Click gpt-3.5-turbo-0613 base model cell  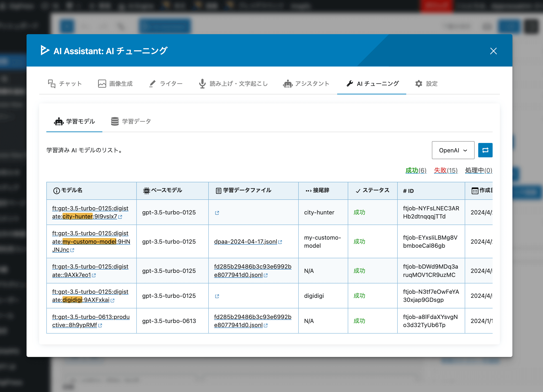[172, 321]
